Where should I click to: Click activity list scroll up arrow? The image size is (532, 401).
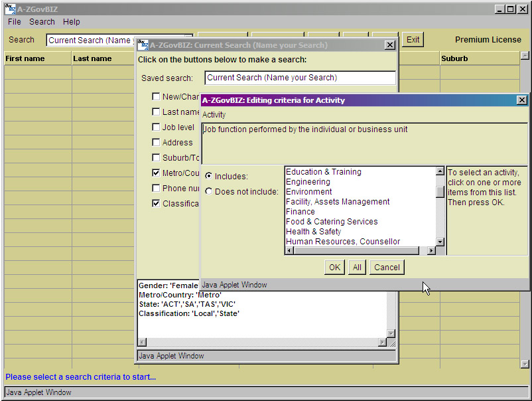(440, 171)
